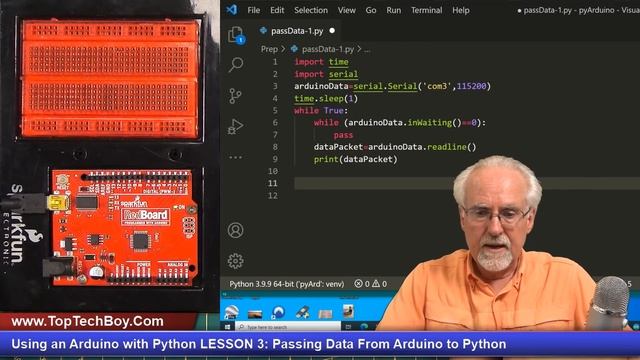Click line number 1 in gutter

275,62
